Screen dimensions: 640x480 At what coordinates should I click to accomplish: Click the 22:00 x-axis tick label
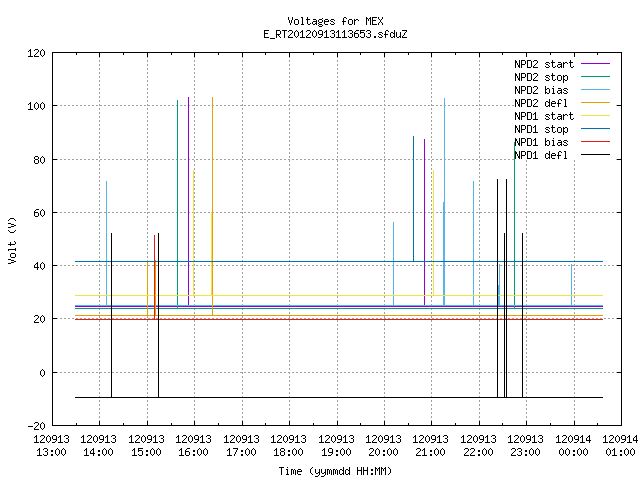pyautogui.click(x=478, y=446)
